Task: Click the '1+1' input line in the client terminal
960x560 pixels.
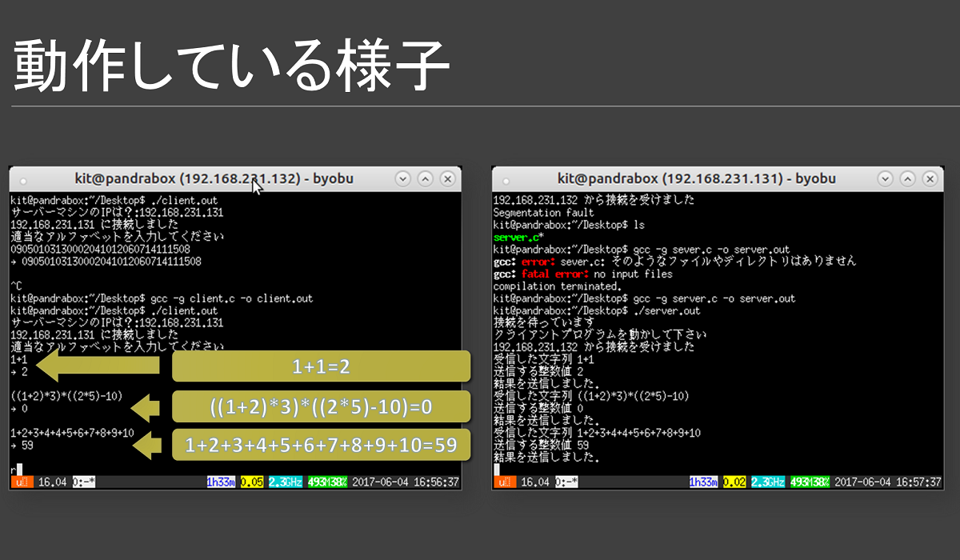Action: coord(18,359)
